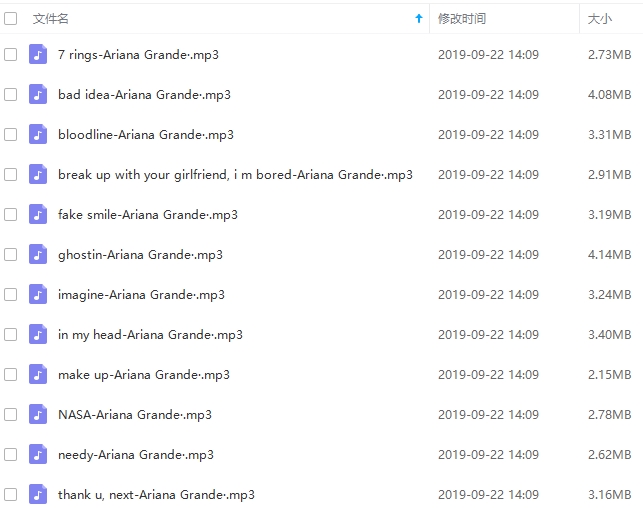Check the box for bad idea-Ariana Grande.mp3
643x508 pixels.
click(x=10, y=95)
